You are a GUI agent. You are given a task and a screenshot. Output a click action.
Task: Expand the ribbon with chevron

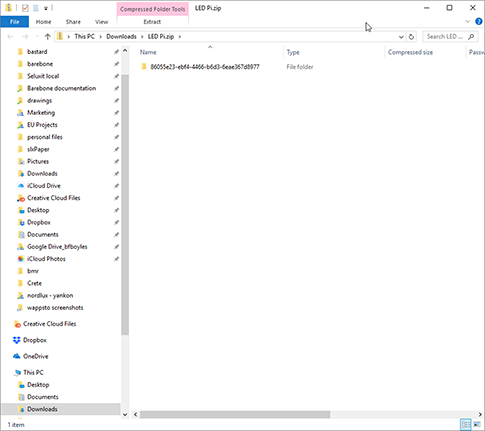[468, 22]
